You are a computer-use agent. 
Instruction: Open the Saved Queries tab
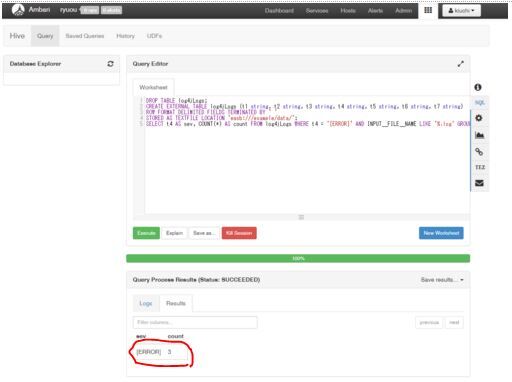click(x=85, y=36)
